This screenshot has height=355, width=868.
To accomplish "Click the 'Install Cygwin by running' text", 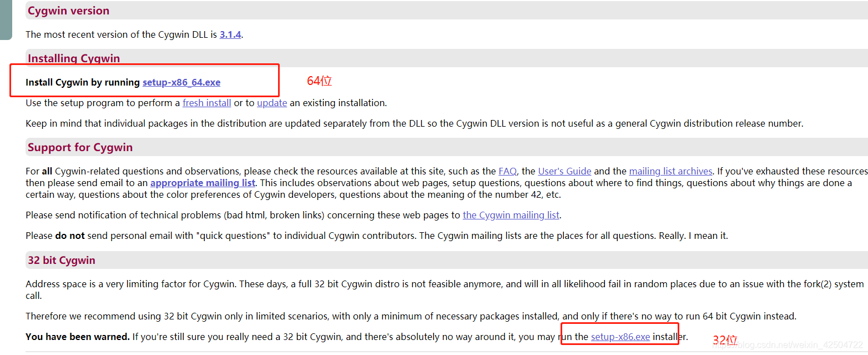I will pyautogui.click(x=83, y=82).
